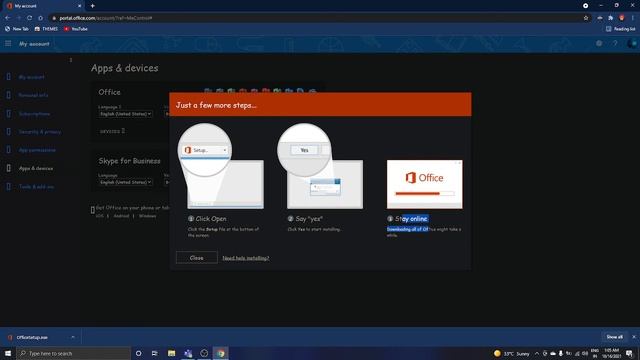The width and height of the screenshot is (640, 360).
Task: Select Tools & add-ins in the sidebar
Action: 36,187
